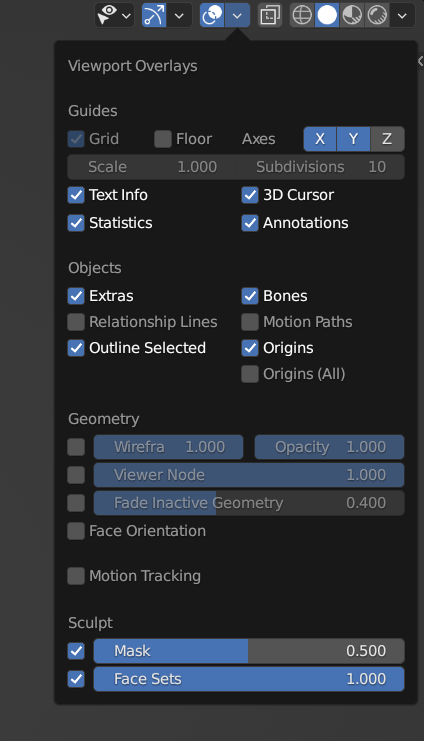Enable the Floor checkbox
Viewport: 424px width, 741px height.
click(163, 139)
